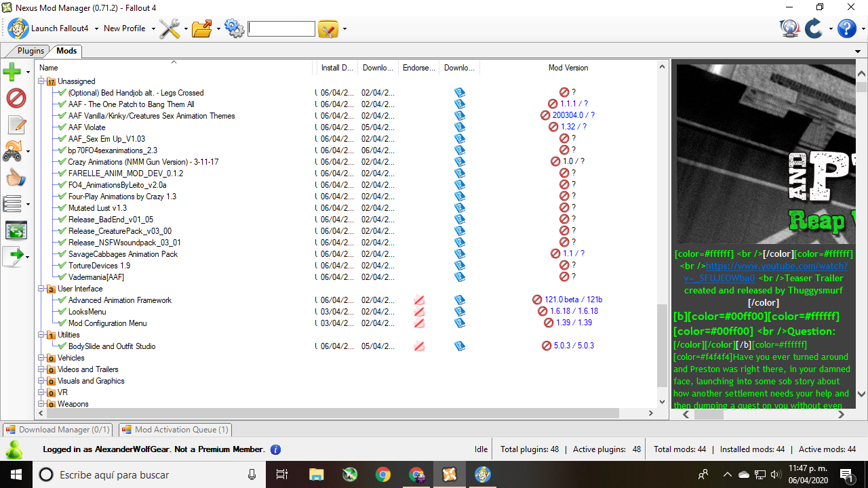Click endorsement icon for LooksMenu

click(419, 312)
